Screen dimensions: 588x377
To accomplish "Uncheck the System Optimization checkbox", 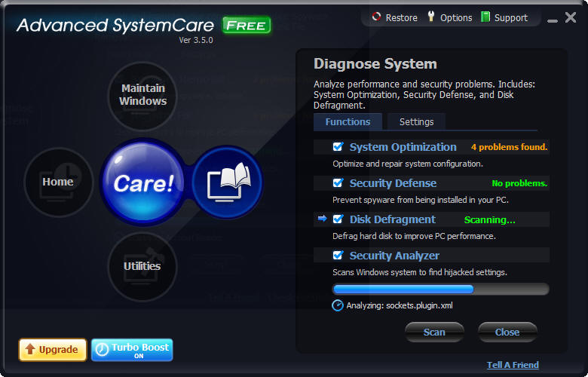I will (338, 147).
